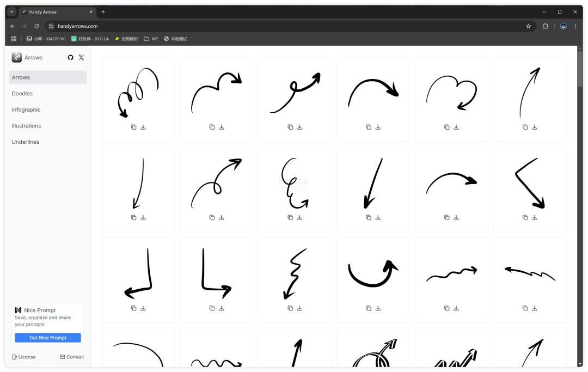The width and height of the screenshot is (588, 372).
Task: Copy the heart-shaped loop arrow
Action: (x=446, y=127)
